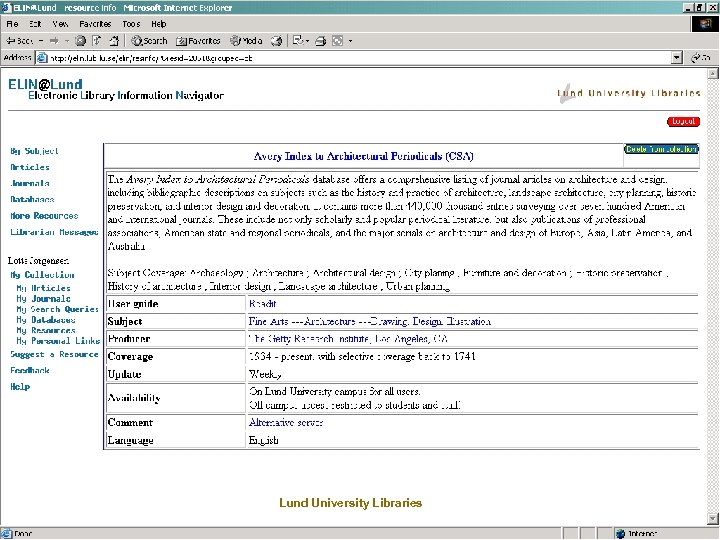
Task: Click the Go button beside the address bar
Action: click(701, 58)
